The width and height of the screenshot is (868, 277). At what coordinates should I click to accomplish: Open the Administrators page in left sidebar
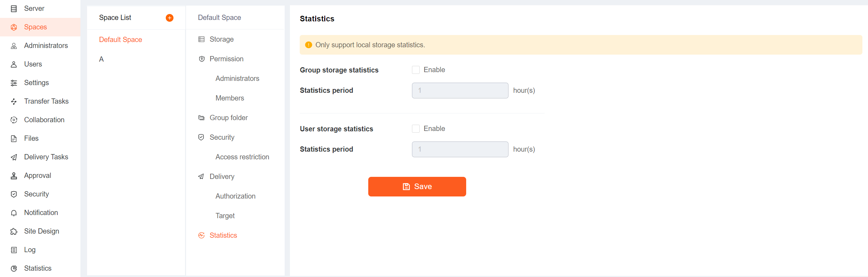click(46, 46)
